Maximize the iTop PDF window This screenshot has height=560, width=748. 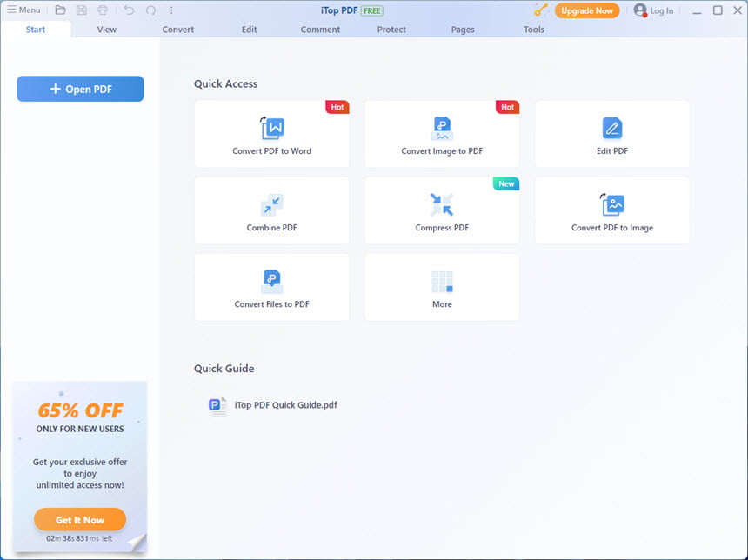(718, 10)
